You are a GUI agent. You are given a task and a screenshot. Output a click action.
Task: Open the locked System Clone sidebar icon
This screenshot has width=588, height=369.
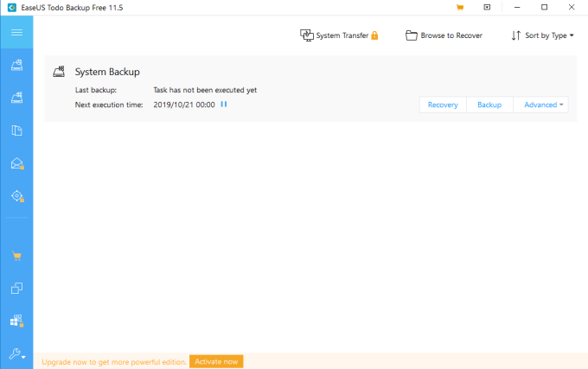(17, 321)
